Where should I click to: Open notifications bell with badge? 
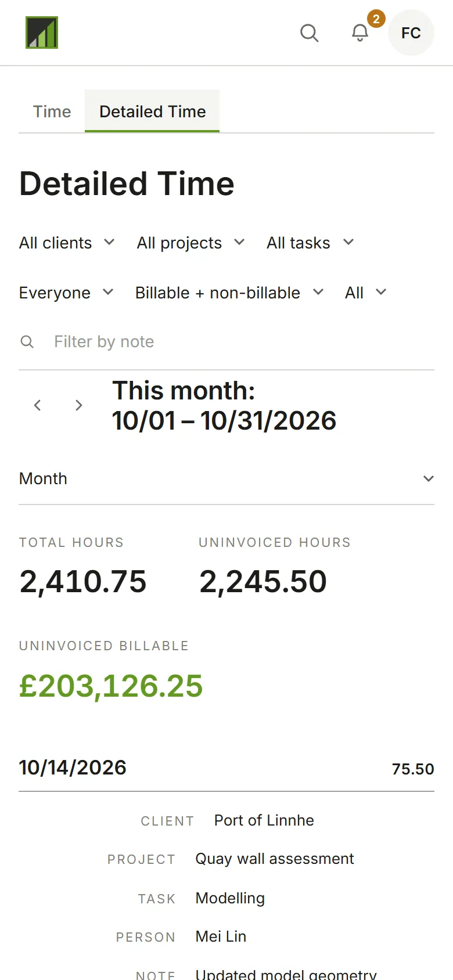361,33
